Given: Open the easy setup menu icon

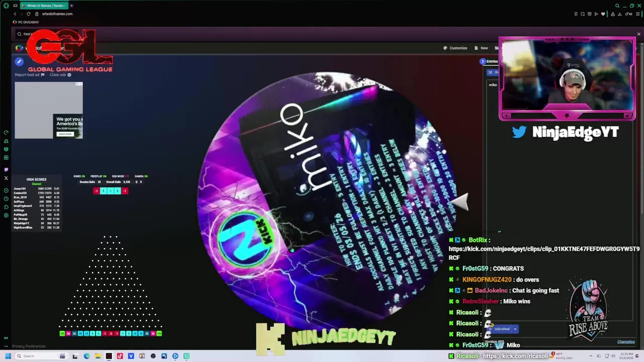Looking at the screenshot, I should 638,14.
